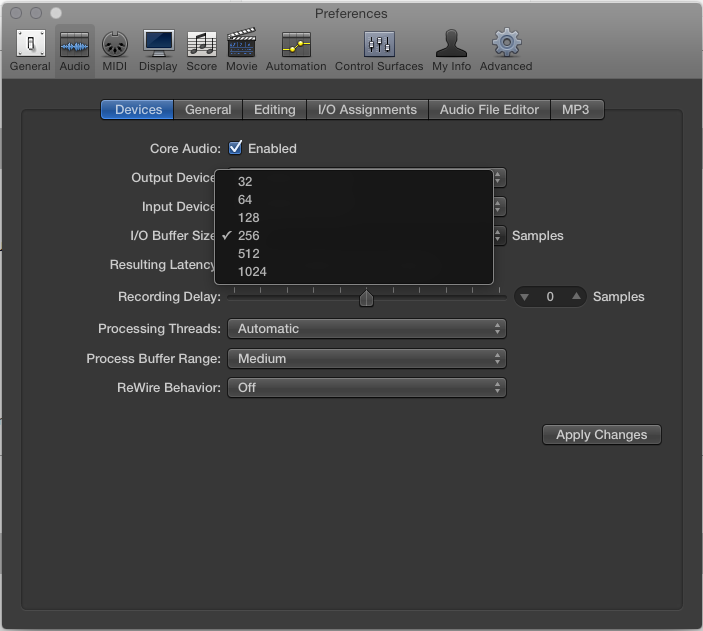Click the Apply Changes button

pos(602,435)
